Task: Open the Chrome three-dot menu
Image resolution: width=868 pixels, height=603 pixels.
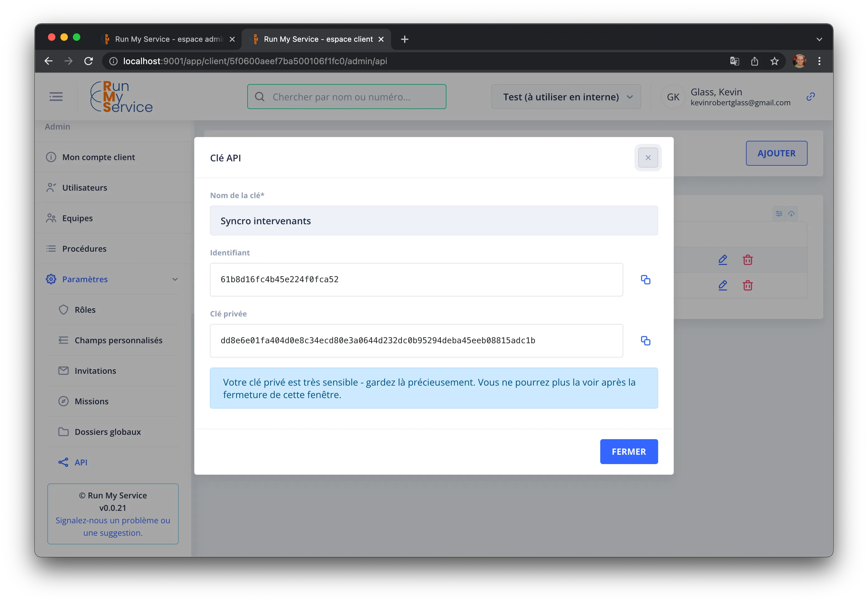Action: click(819, 61)
